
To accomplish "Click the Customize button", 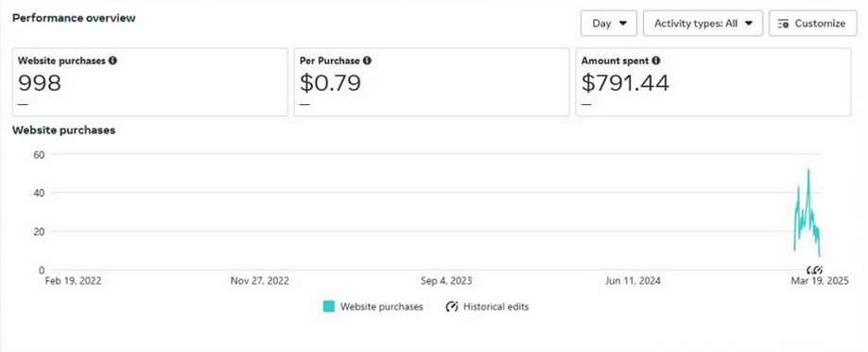I will [x=812, y=24].
